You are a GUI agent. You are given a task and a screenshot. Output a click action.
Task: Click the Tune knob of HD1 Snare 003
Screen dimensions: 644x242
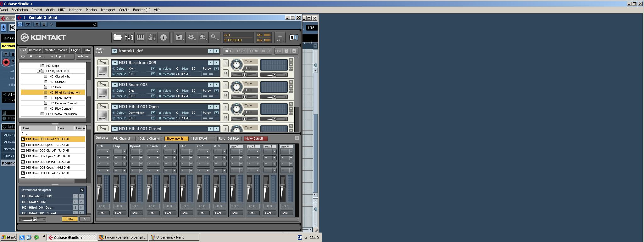pos(236,87)
